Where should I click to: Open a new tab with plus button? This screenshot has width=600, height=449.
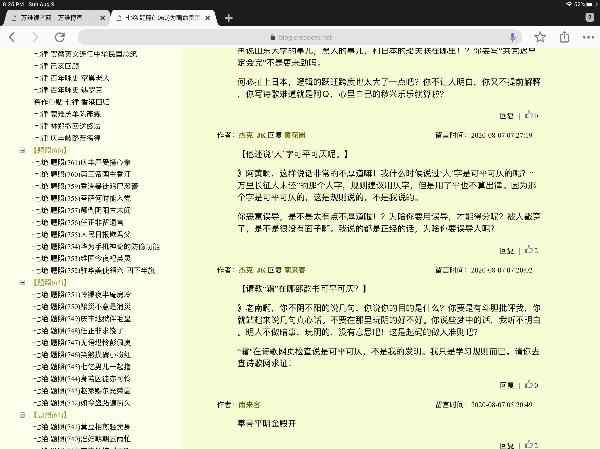pyautogui.click(x=228, y=18)
